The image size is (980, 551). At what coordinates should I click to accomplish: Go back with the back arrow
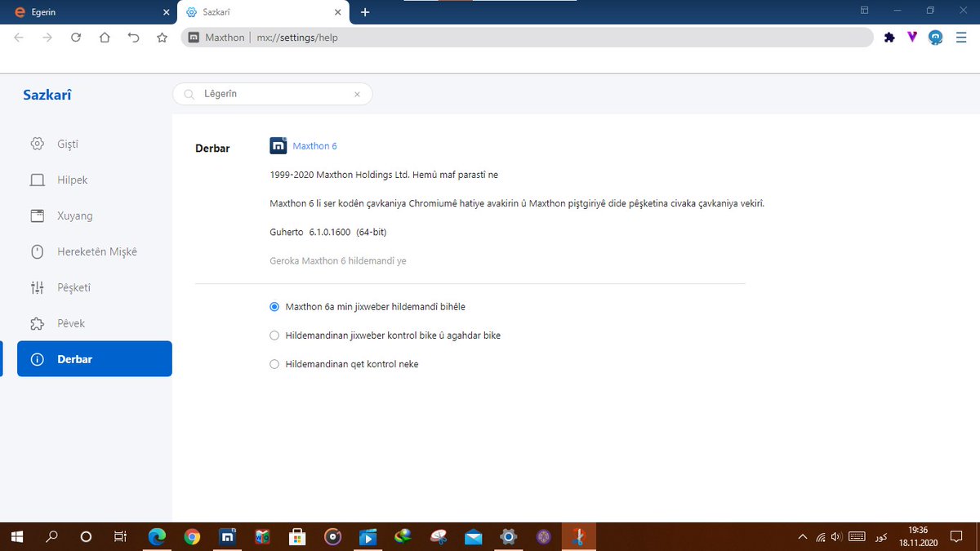coord(19,38)
